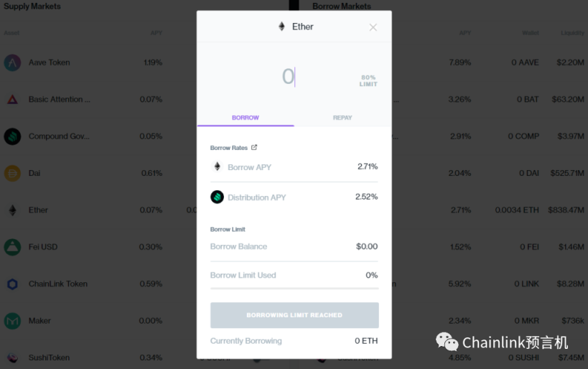588x369 pixels.
Task: Select the Ether supply market row
Action: point(98,210)
